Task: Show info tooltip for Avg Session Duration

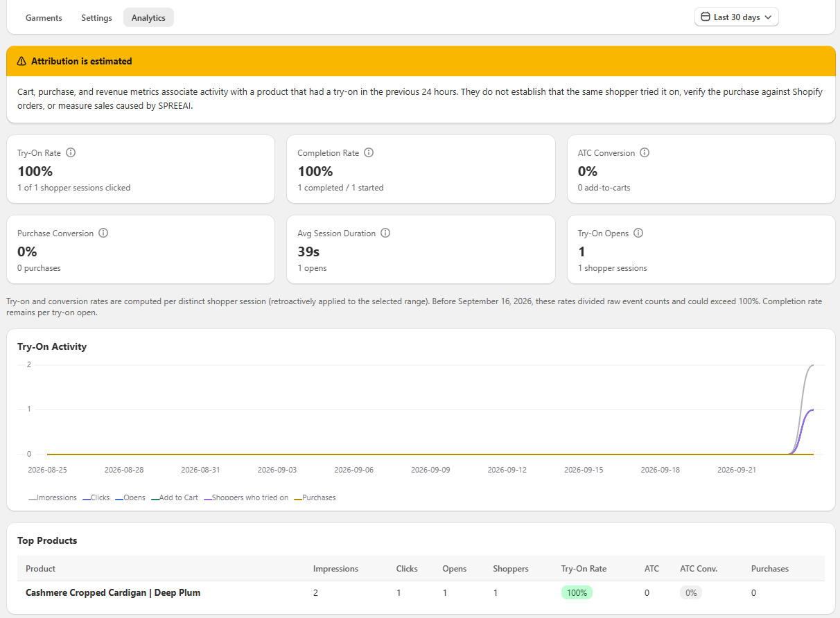Action: pyautogui.click(x=385, y=233)
